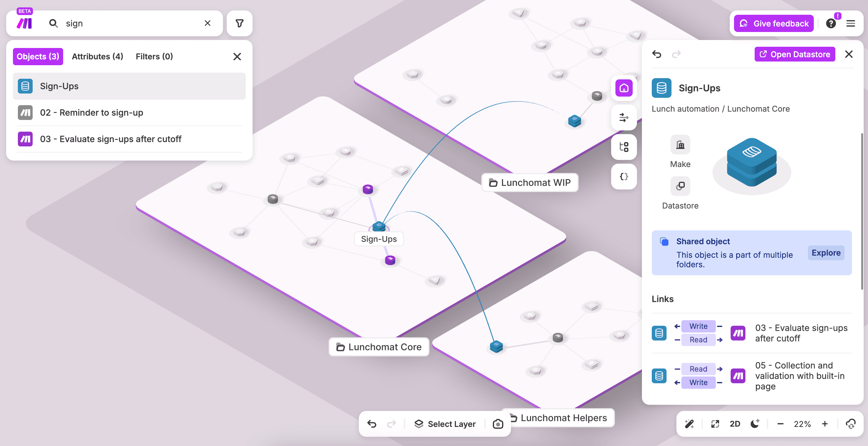
Task: Click the curly braces code icon
Action: 624,176
